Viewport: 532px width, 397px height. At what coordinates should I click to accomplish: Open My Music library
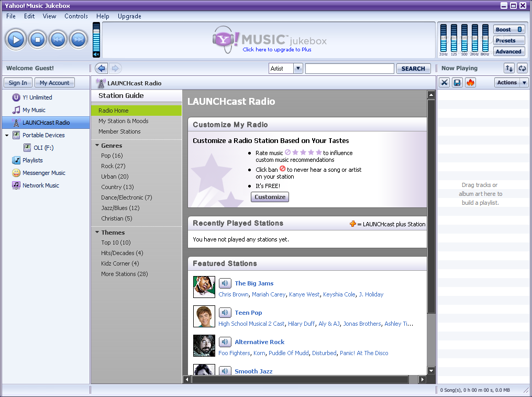34,110
